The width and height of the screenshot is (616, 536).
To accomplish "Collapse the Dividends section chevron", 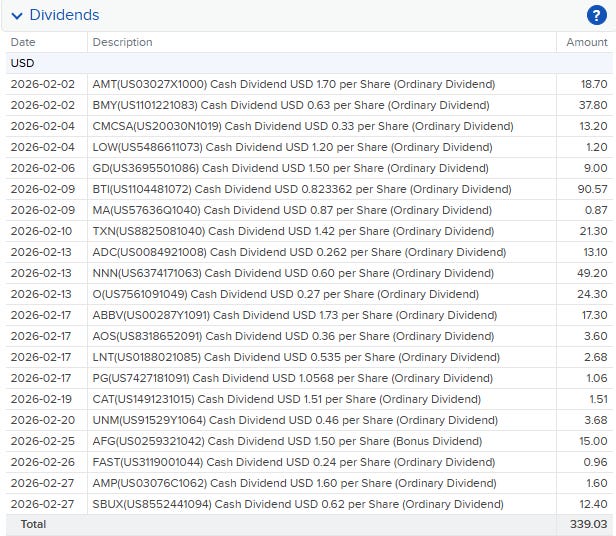I will coord(17,16).
